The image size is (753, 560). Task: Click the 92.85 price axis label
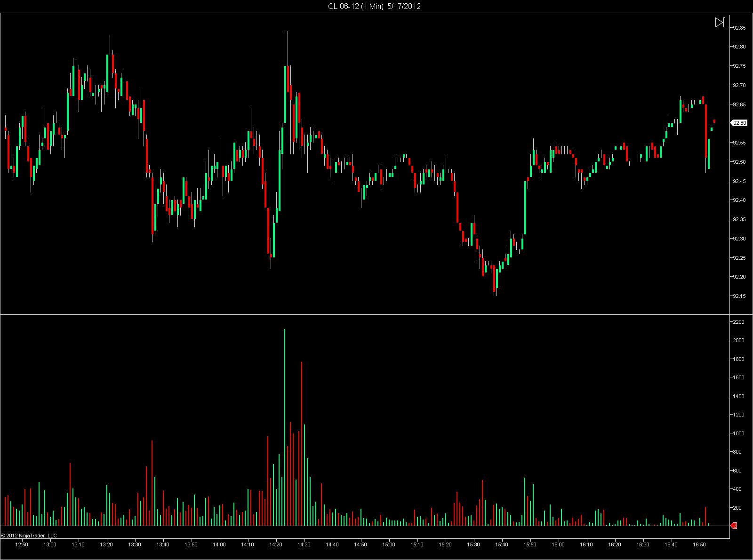(x=739, y=28)
